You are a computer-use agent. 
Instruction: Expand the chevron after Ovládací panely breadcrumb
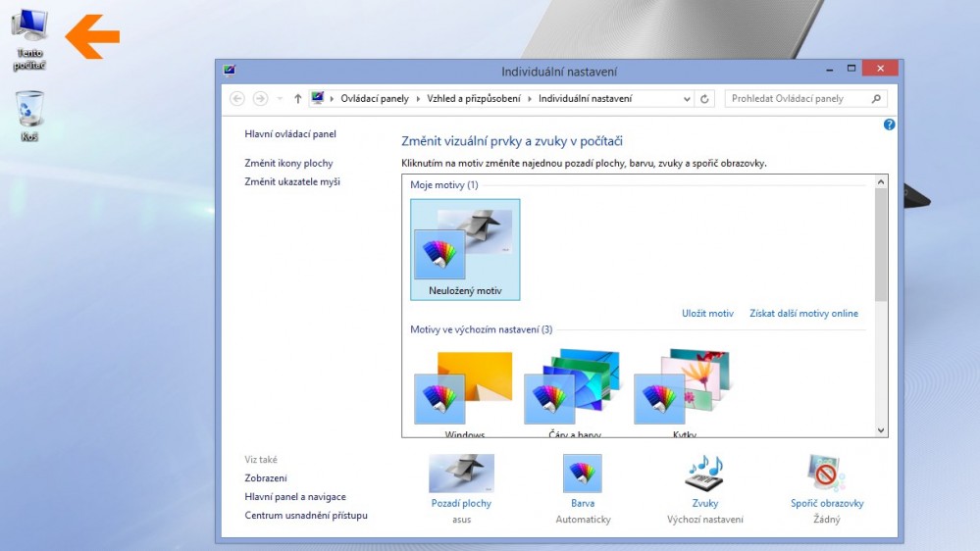point(418,99)
